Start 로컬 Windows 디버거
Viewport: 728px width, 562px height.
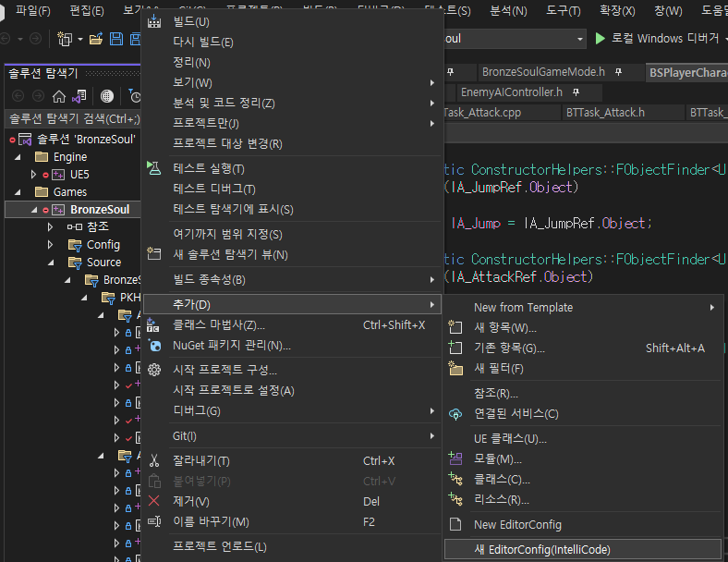(658, 38)
